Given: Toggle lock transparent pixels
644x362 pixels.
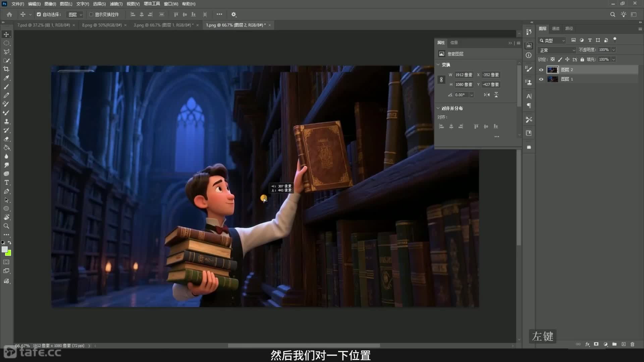Looking at the screenshot, I should (552, 59).
